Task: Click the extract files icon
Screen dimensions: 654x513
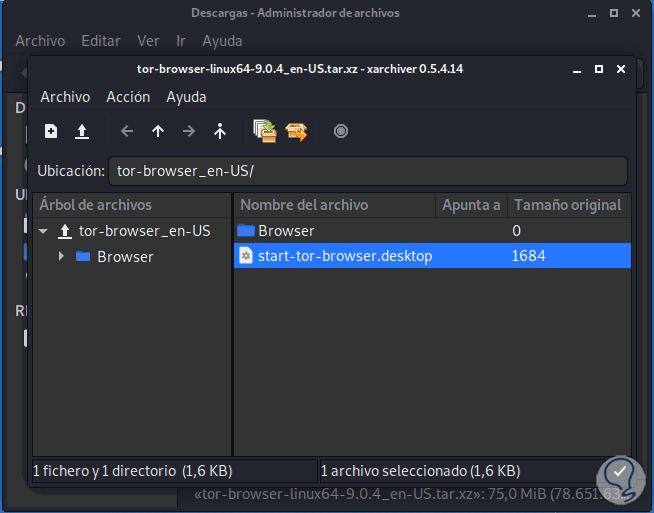Action: pos(296,132)
